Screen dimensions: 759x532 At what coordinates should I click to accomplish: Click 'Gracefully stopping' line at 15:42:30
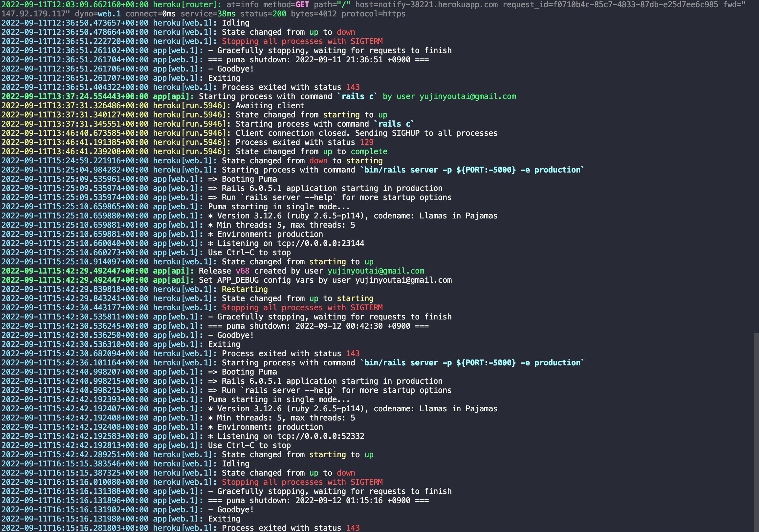[x=227, y=317]
